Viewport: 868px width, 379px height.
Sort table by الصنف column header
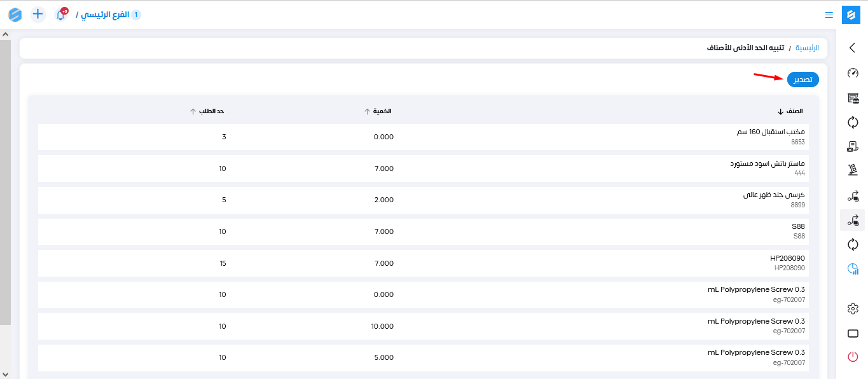[x=794, y=111]
